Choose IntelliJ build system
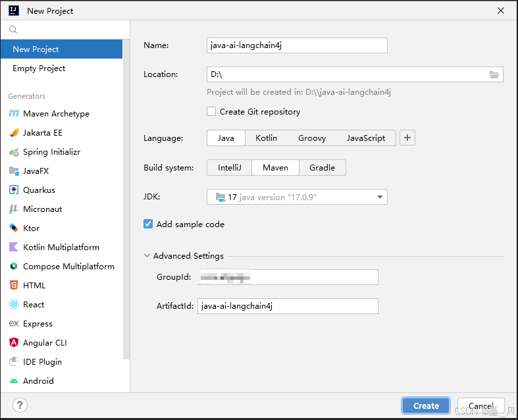 click(x=229, y=167)
